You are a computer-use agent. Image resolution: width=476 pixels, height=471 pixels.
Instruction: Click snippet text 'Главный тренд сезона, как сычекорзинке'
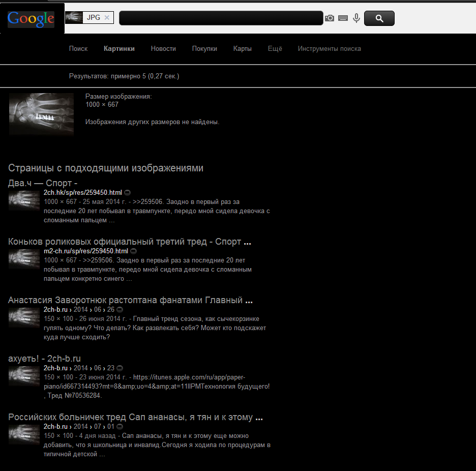196,319
